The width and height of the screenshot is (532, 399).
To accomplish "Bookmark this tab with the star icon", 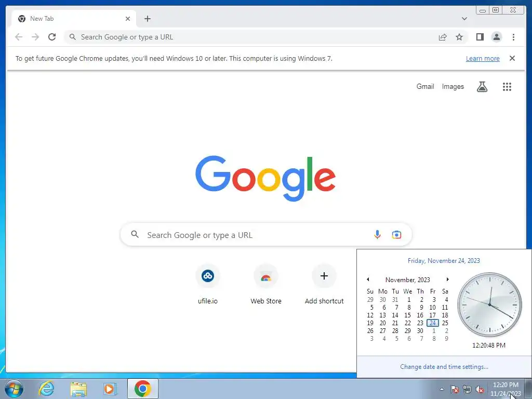I will coord(459,37).
